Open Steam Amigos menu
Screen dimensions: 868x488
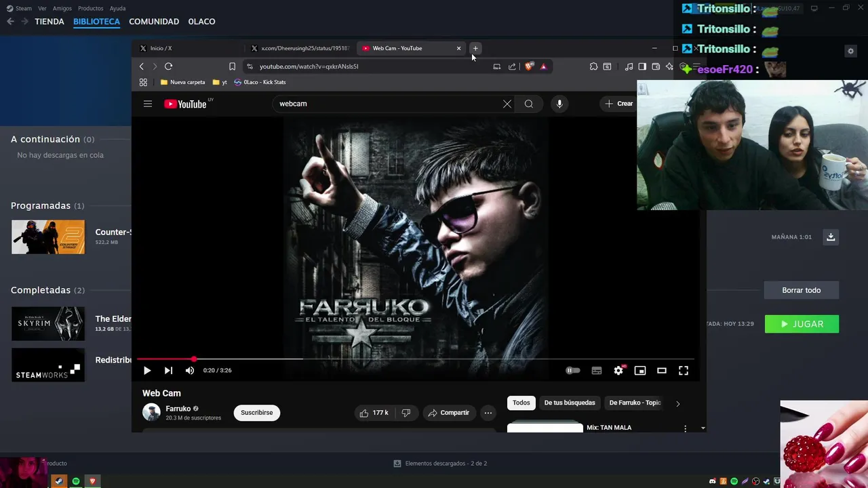pyautogui.click(x=62, y=8)
